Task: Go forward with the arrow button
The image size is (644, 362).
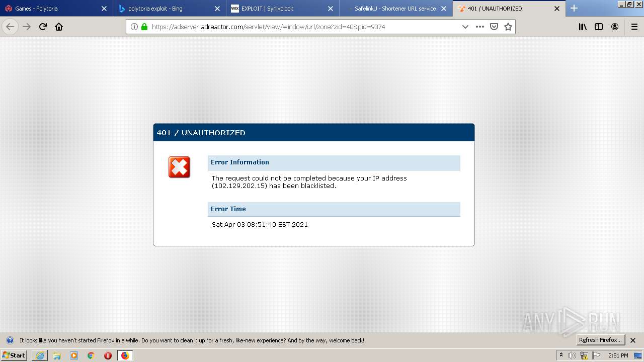Action: (x=27, y=27)
